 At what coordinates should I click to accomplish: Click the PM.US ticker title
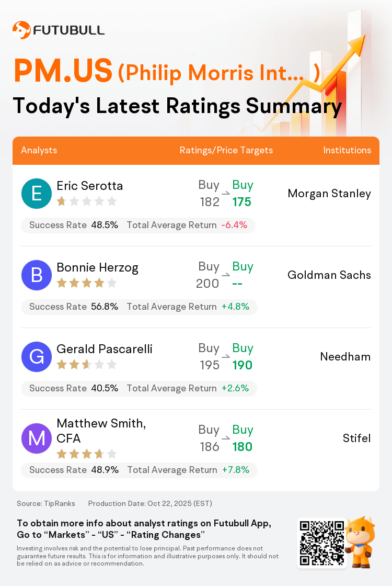point(63,71)
